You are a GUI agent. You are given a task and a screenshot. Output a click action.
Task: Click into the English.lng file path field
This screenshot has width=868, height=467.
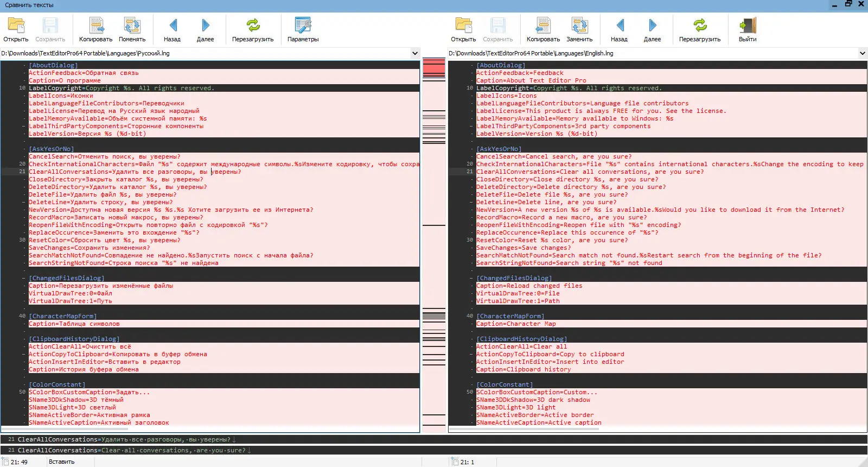click(653, 53)
